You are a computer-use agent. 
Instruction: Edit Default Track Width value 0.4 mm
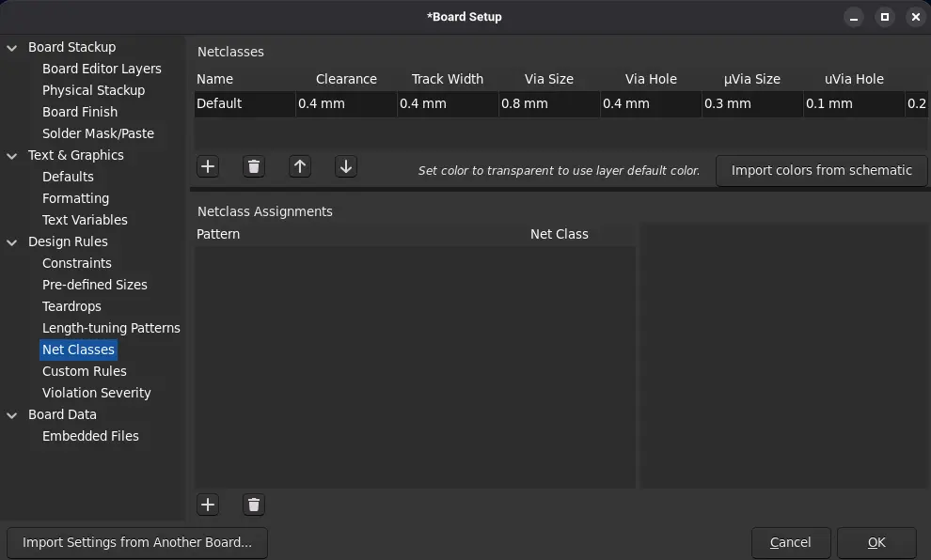[448, 103]
